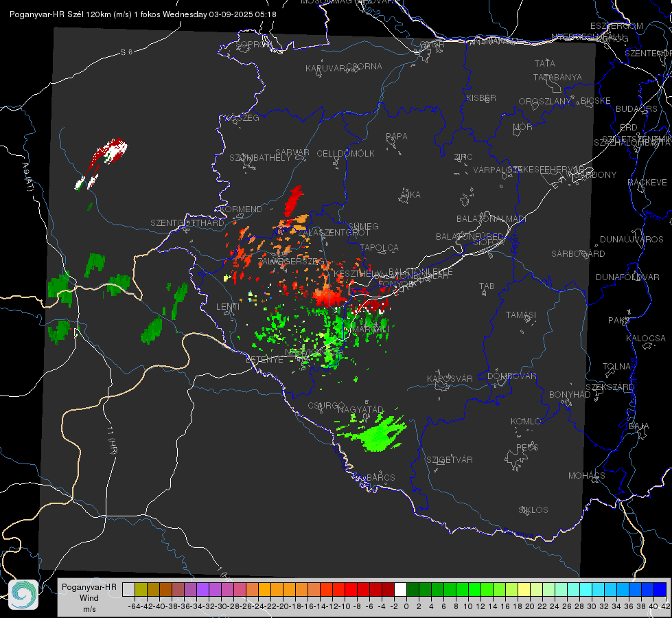Image resolution: width=672 pixels, height=618 pixels.
Task: Click the city label CSORNA
Action: [364, 67]
